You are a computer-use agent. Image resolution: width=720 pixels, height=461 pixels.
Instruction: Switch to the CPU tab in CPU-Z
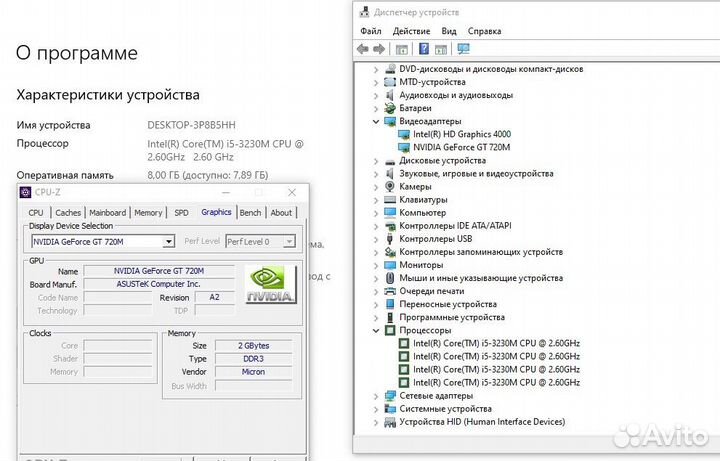click(x=36, y=213)
